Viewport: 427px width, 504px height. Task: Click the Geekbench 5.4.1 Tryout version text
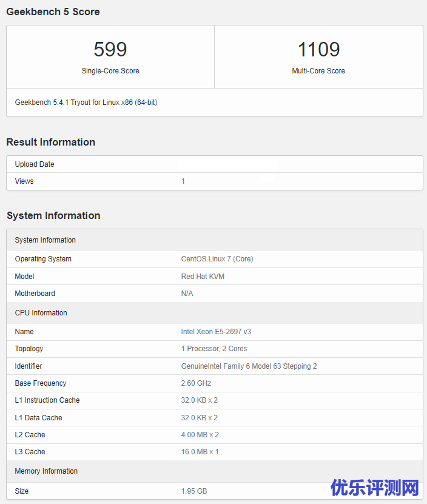pyautogui.click(x=86, y=102)
